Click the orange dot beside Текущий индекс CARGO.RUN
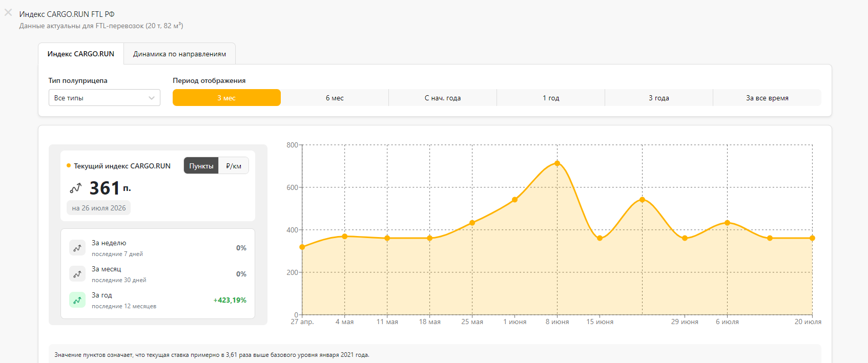The width and height of the screenshot is (868, 363). tap(69, 166)
